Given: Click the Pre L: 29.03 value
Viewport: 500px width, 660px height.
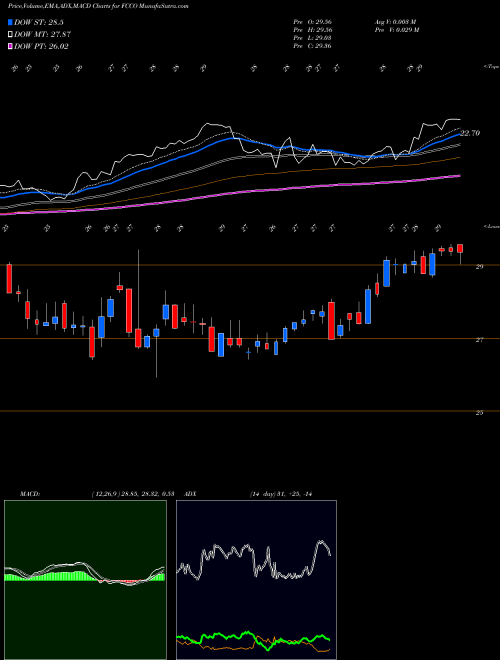Looking at the screenshot, I should pos(312,38).
